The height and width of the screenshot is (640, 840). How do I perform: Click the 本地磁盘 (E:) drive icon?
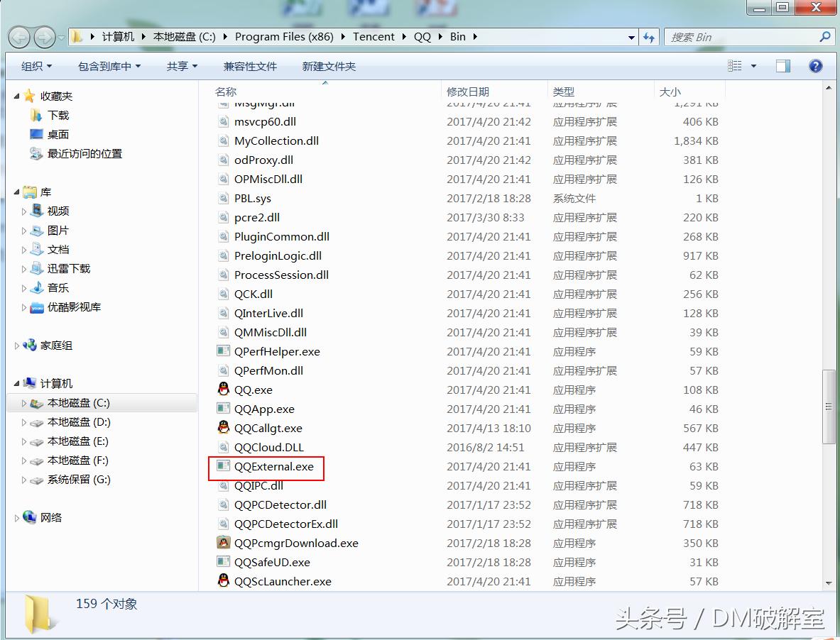coord(37,442)
